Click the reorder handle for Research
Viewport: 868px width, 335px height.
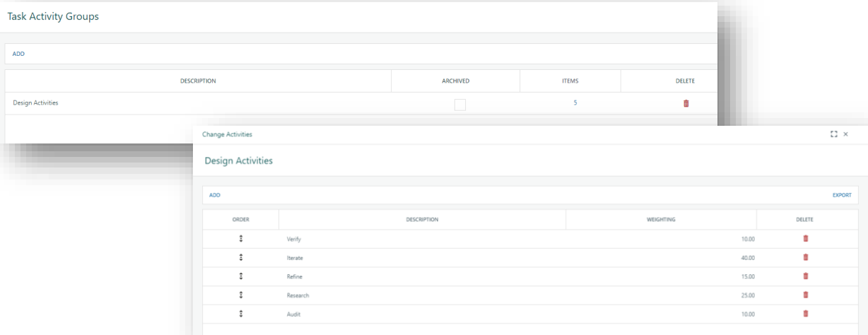(x=241, y=295)
